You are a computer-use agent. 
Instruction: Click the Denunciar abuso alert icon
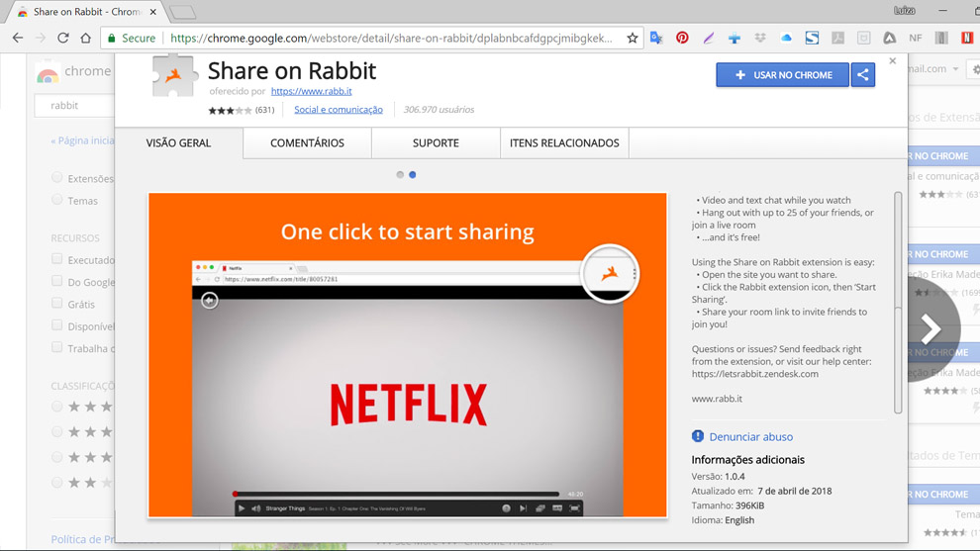point(698,436)
